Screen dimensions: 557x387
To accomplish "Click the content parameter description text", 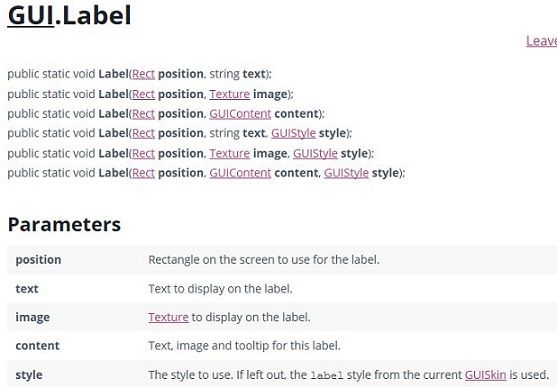I will coord(244,345).
